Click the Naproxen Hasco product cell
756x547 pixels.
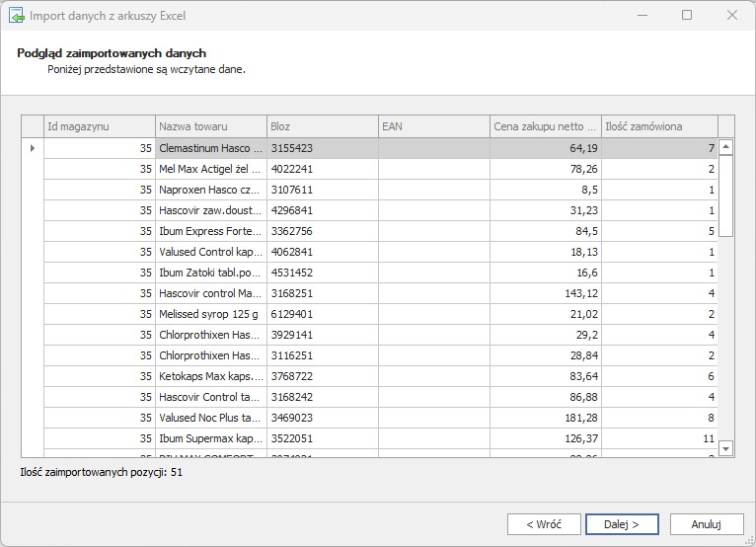click(x=210, y=190)
